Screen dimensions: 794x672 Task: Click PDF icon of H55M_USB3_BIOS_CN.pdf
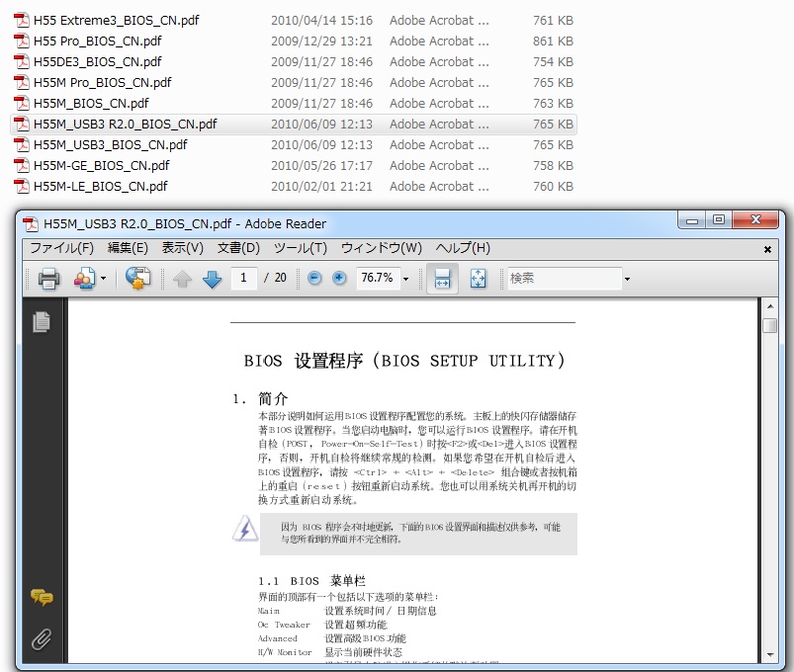coord(22,144)
